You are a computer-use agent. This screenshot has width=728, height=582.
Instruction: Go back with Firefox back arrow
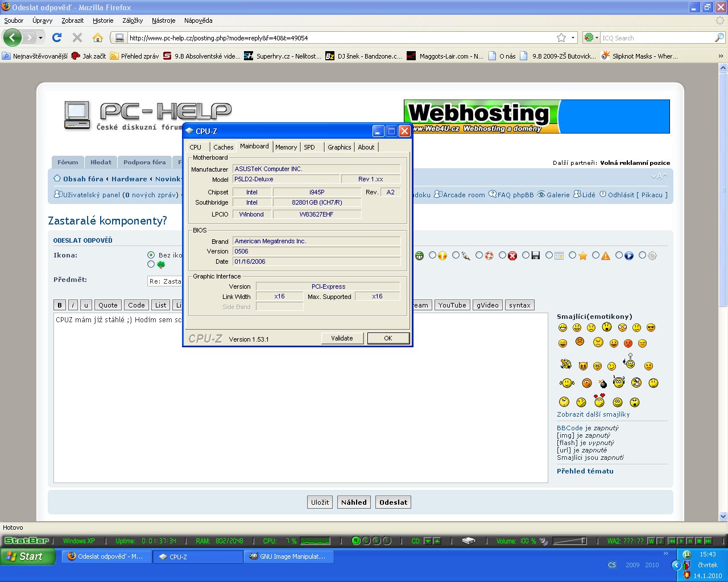pyautogui.click(x=13, y=38)
